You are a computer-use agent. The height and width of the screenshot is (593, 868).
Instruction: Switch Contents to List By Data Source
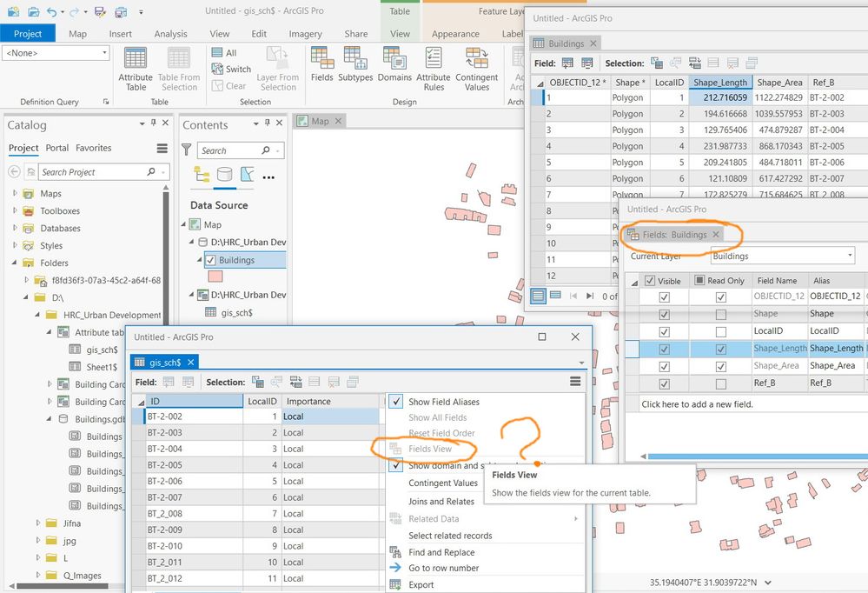coord(224,175)
